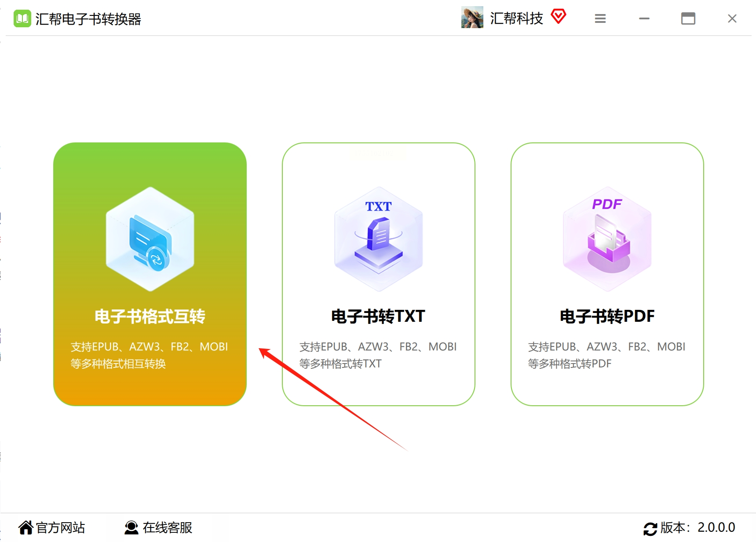Click the green book app logo
The height and width of the screenshot is (542, 756).
22,18
